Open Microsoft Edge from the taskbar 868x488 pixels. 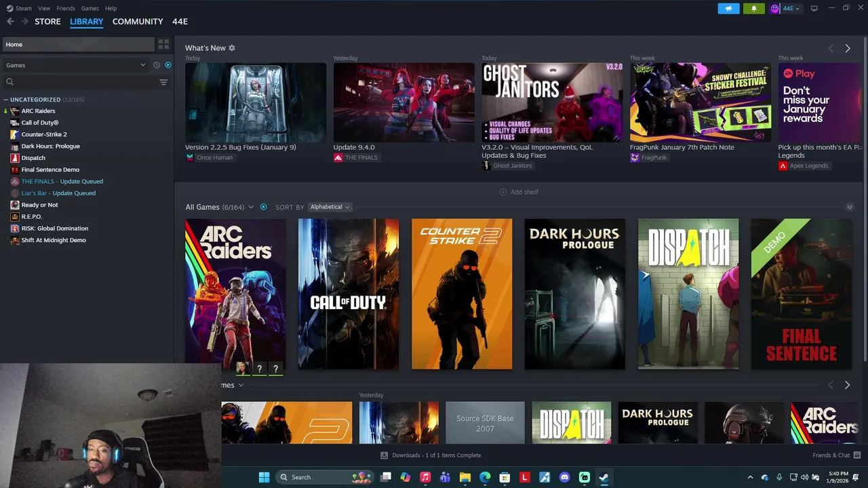[x=485, y=477]
